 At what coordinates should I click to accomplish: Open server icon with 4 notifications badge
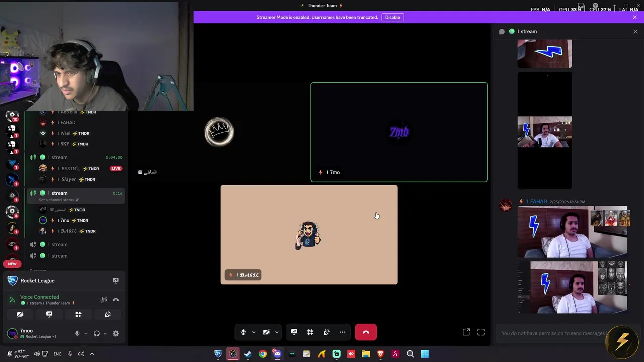click(x=12, y=212)
